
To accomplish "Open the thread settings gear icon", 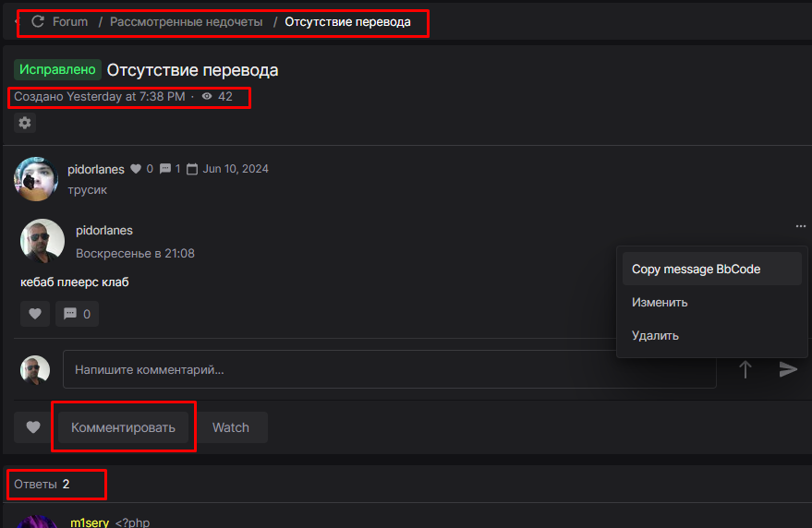I will click(x=24, y=123).
